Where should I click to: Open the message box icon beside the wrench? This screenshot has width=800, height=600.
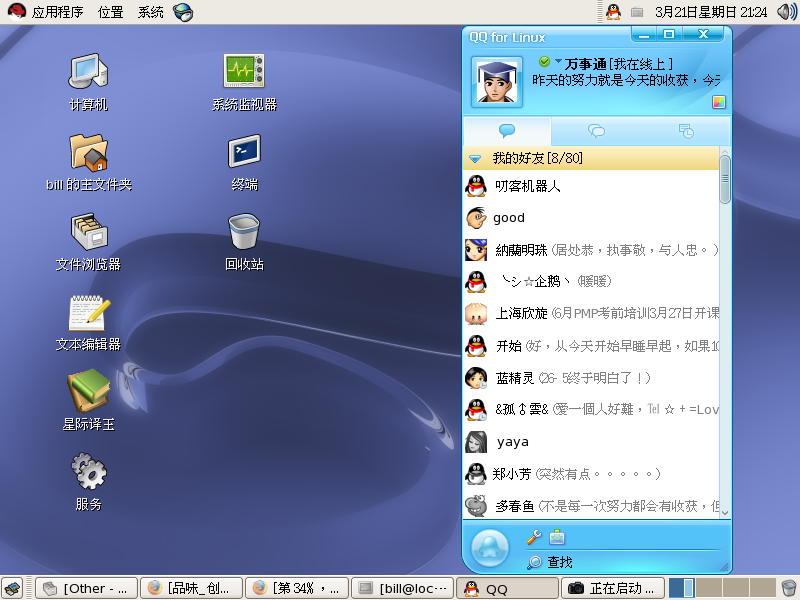point(557,538)
